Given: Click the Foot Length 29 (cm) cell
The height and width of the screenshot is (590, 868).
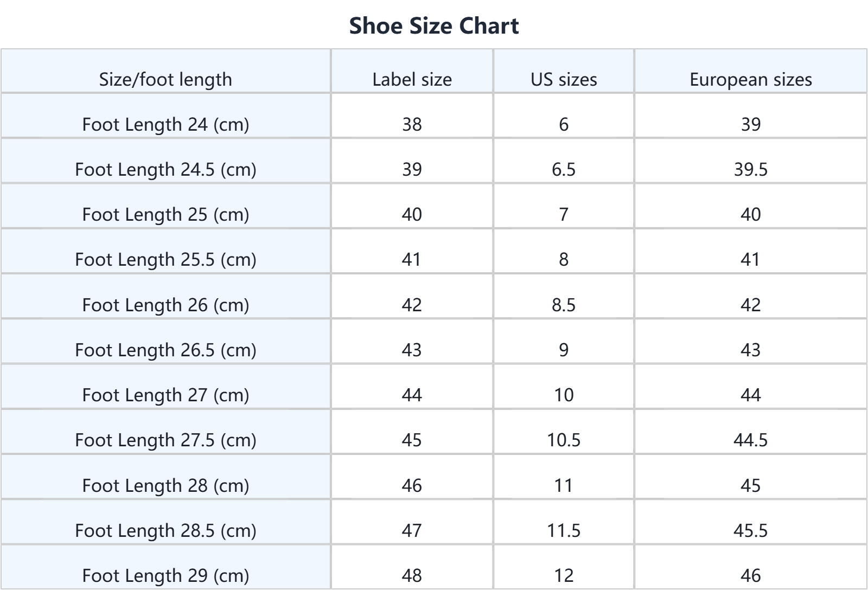Looking at the screenshot, I should [165, 575].
